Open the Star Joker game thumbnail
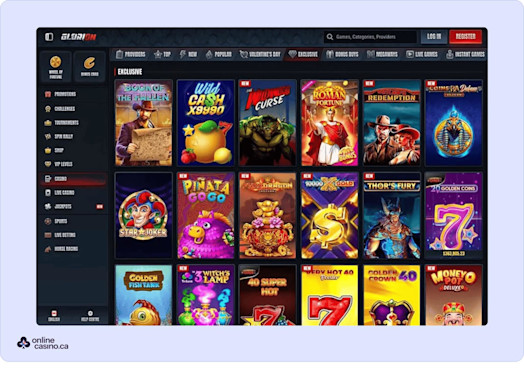 point(144,215)
